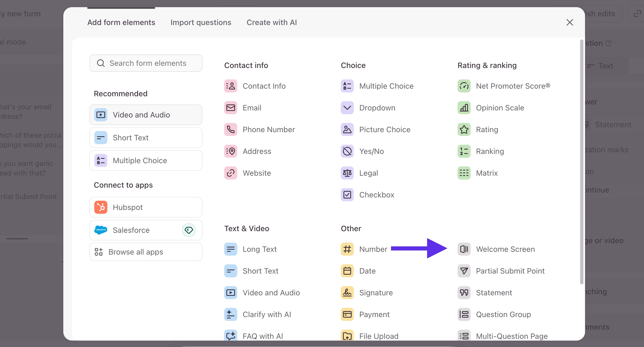Choose the Signature element icon
The width and height of the screenshot is (644, 347).
[x=347, y=293]
